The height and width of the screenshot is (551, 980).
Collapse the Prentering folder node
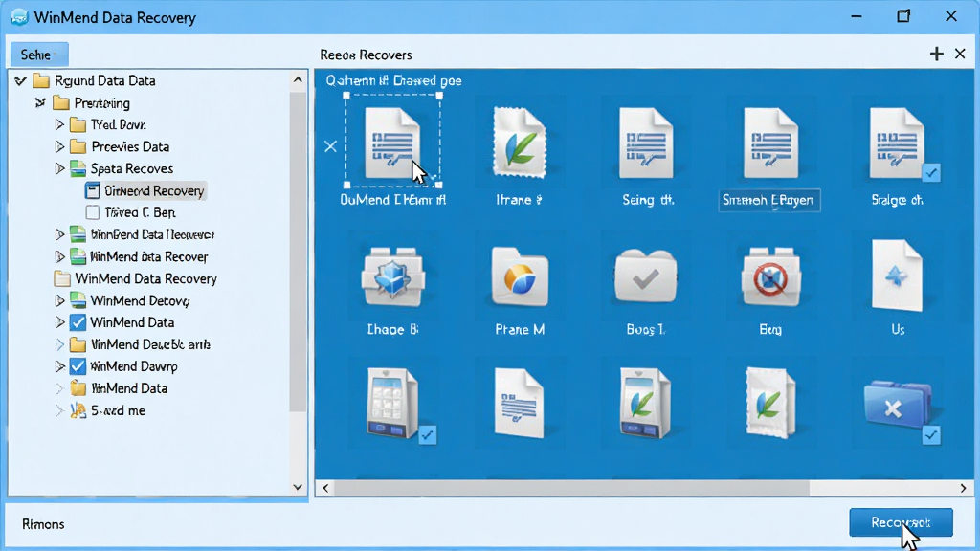click(40, 103)
